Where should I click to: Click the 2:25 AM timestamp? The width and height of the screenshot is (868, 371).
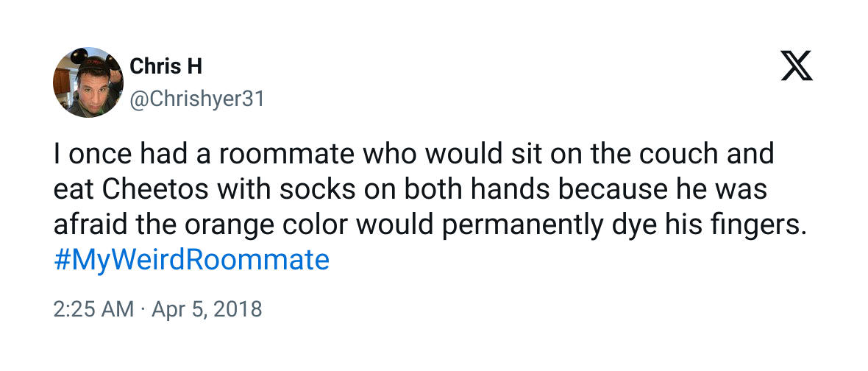(x=93, y=309)
